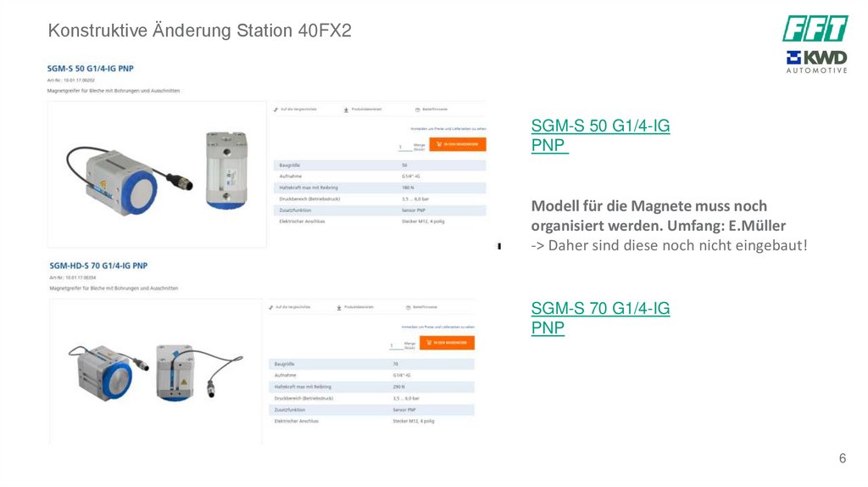Open the SGM-S 50 G1/4-IG PNP hyperlink
This screenshot has height=487, width=868.
(x=600, y=126)
